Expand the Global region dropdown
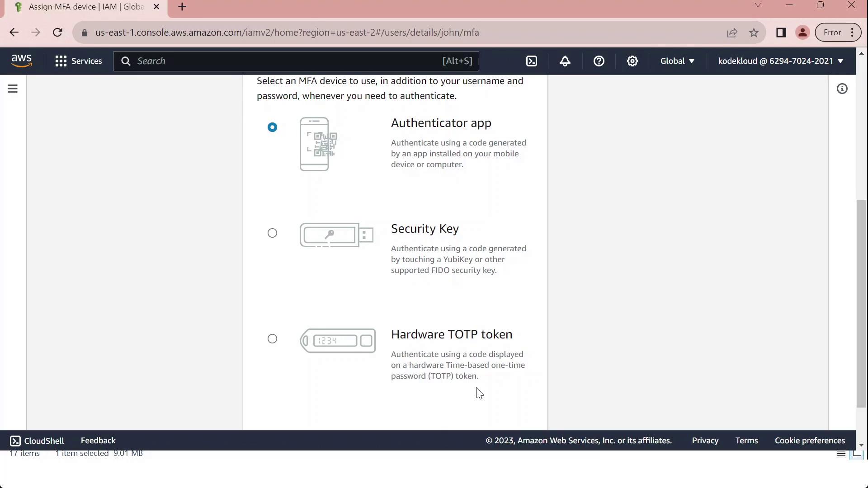The width and height of the screenshot is (868, 488). click(677, 61)
